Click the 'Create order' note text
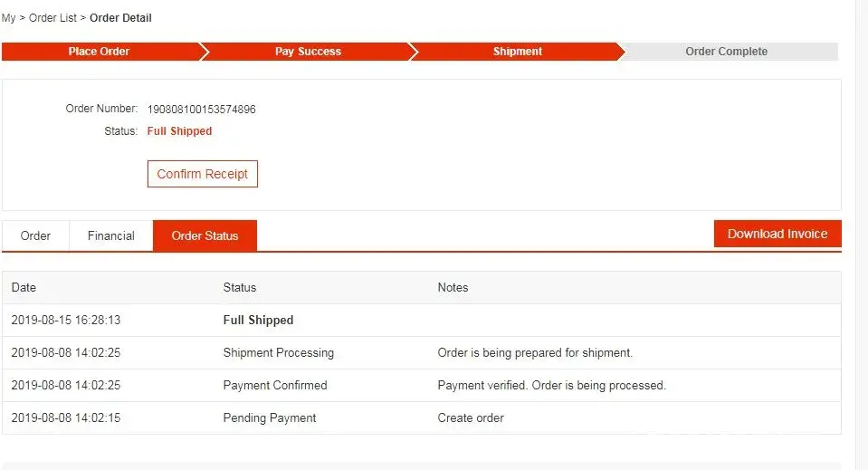Screen dimensions: 868x470 click(x=471, y=417)
